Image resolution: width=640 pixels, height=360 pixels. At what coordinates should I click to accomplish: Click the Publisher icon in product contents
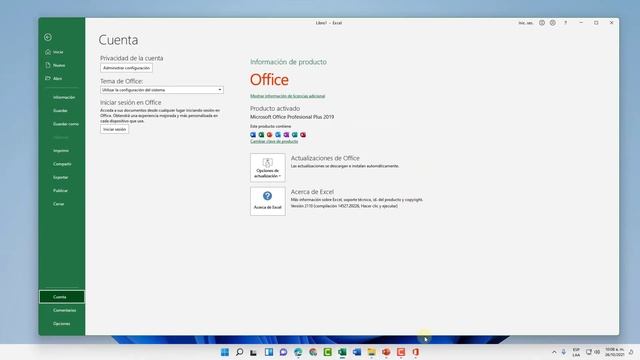295,135
